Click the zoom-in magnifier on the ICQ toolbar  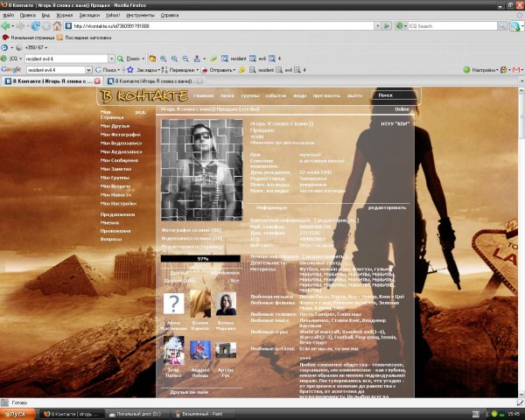coord(164,59)
